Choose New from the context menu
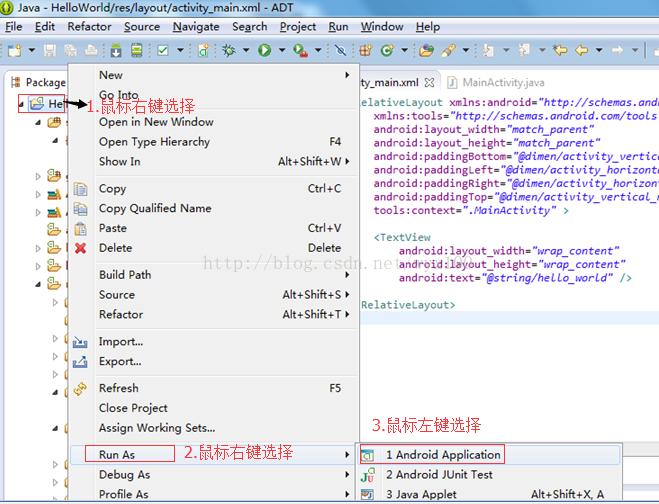Screen dimensions: 659x504 point(214,75)
